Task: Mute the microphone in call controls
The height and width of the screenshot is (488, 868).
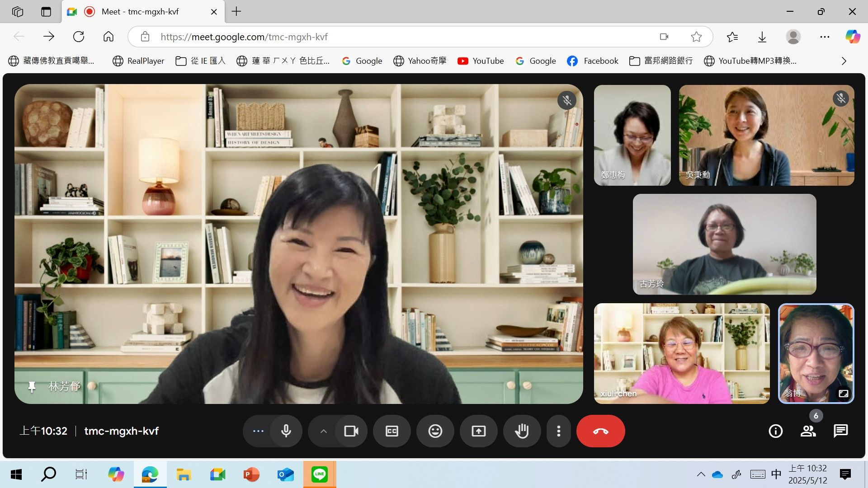Action: 286,431
